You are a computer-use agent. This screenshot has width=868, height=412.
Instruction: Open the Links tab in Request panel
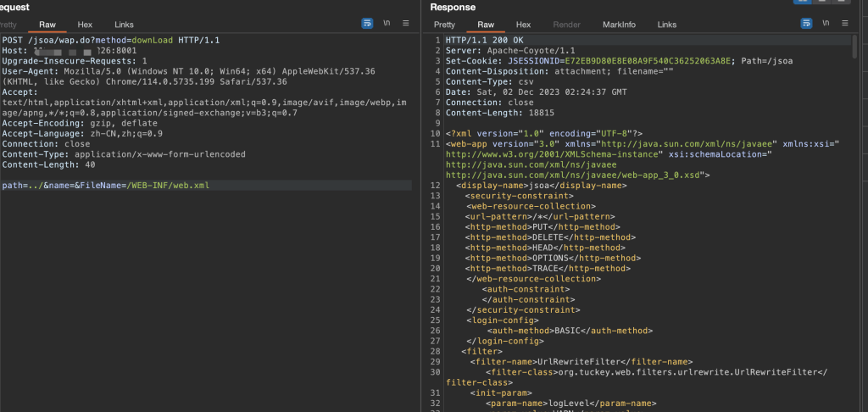(124, 25)
